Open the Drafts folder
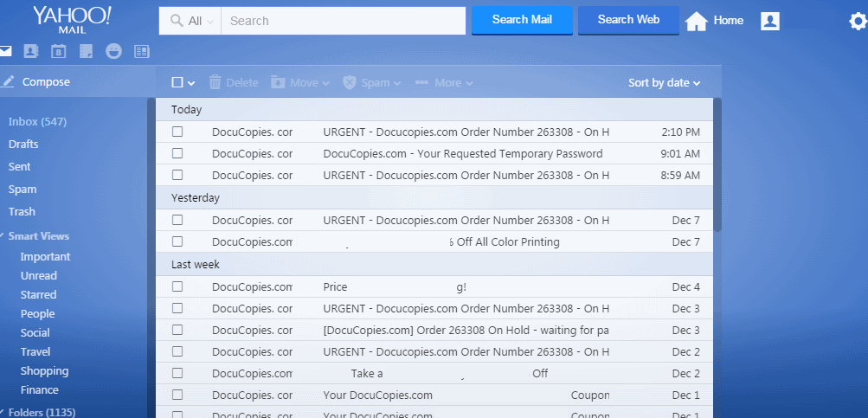 (23, 145)
